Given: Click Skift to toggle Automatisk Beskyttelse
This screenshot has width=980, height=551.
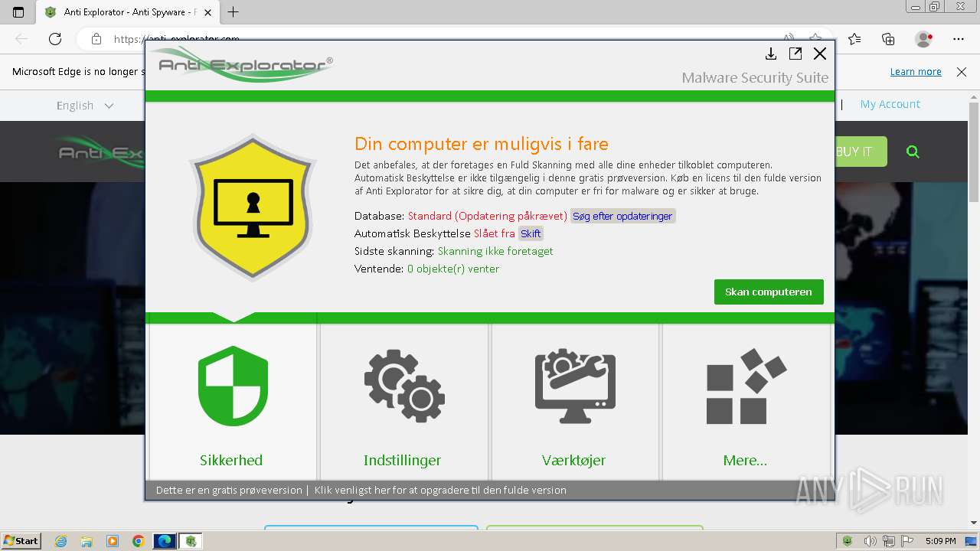Looking at the screenshot, I should (x=531, y=233).
